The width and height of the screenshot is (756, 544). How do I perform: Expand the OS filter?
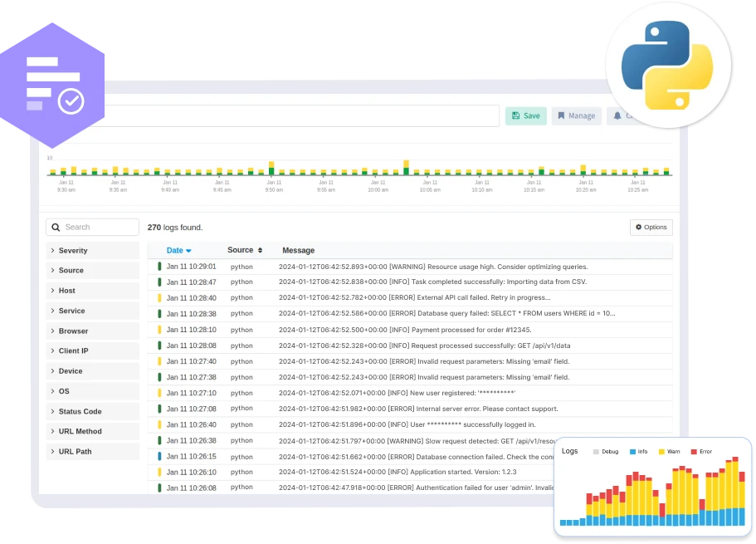[x=93, y=391]
